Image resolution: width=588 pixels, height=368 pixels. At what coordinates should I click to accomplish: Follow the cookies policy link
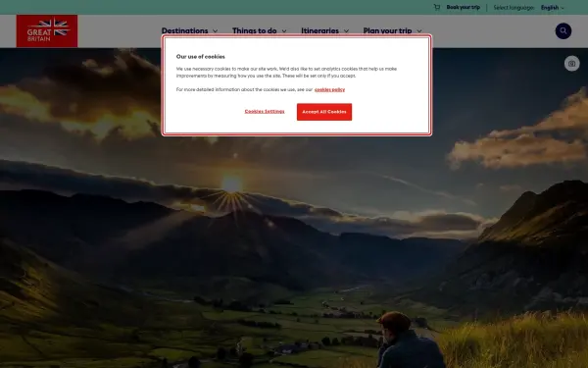(329, 89)
